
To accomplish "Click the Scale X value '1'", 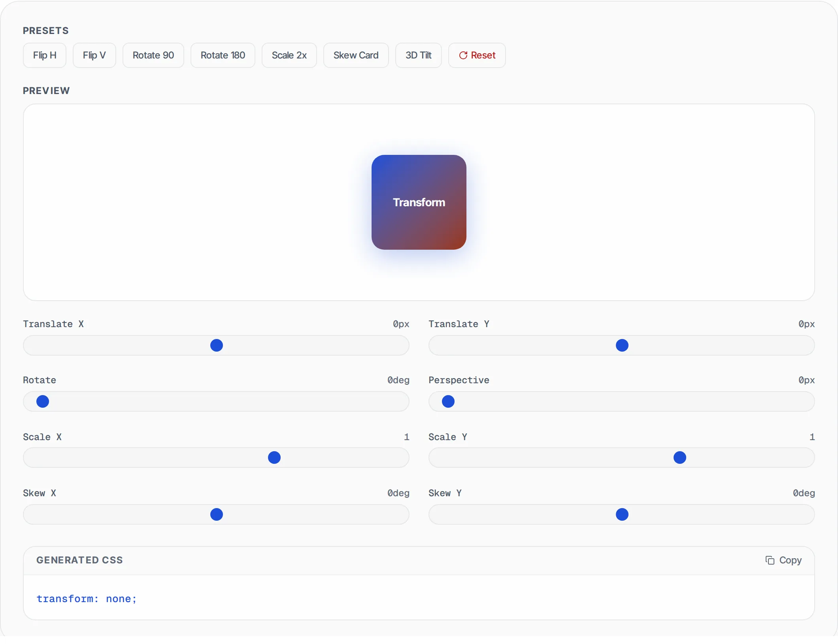I will [407, 437].
